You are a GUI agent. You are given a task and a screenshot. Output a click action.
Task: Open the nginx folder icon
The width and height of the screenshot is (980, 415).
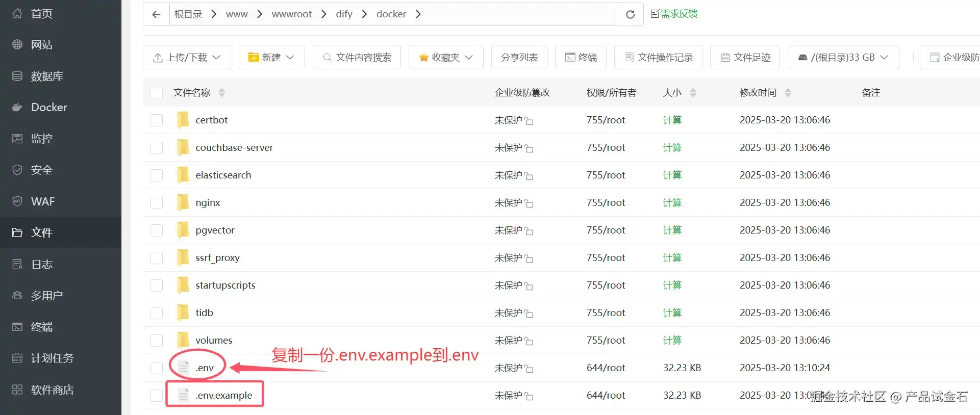pos(183,202)
